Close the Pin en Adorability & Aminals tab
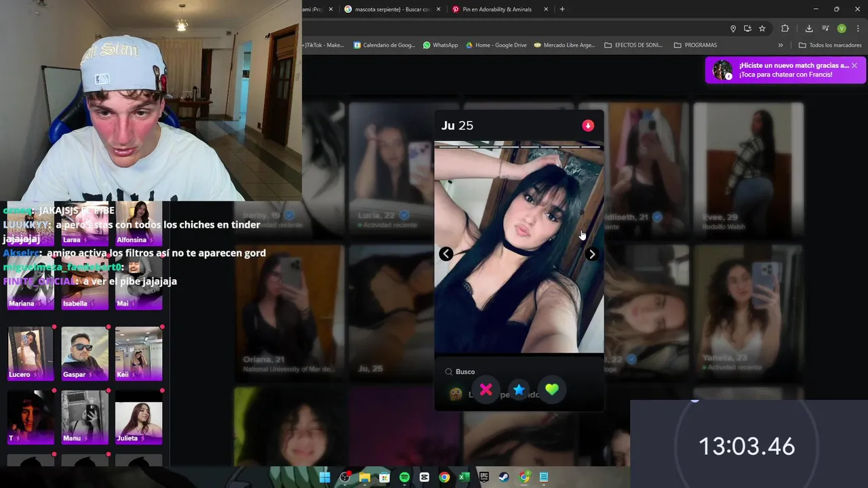This screenshot has width=868, height=488. 546,9
